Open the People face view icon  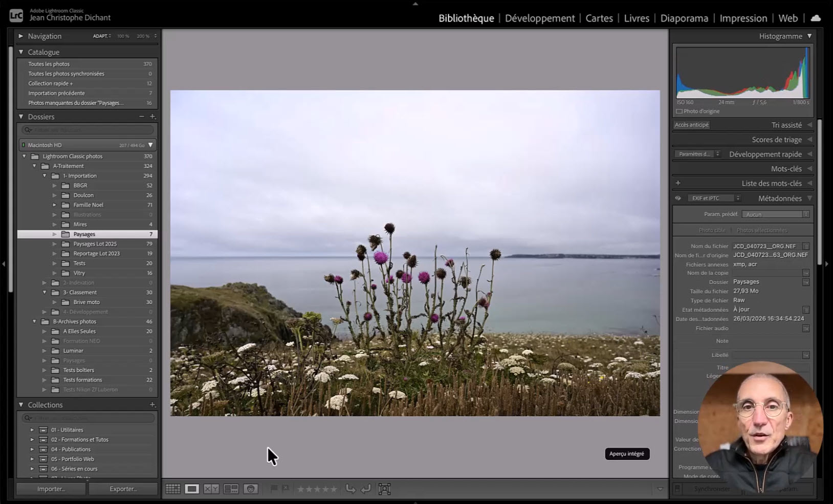pyautogui.click(x=251, y=489)
